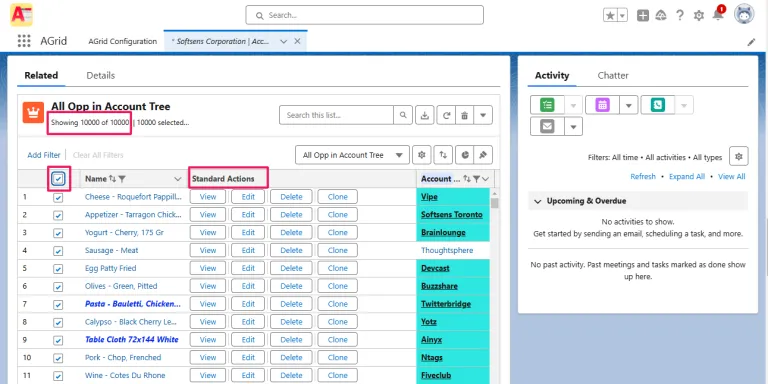This screenshot has width=768, height=384.
Task: Click the gray Email envelope icon
Action: [x=547, y=126]
